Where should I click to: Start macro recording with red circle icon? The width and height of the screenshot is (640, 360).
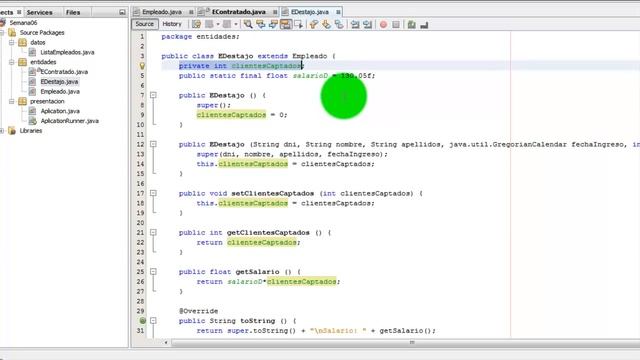click(383, 24)
